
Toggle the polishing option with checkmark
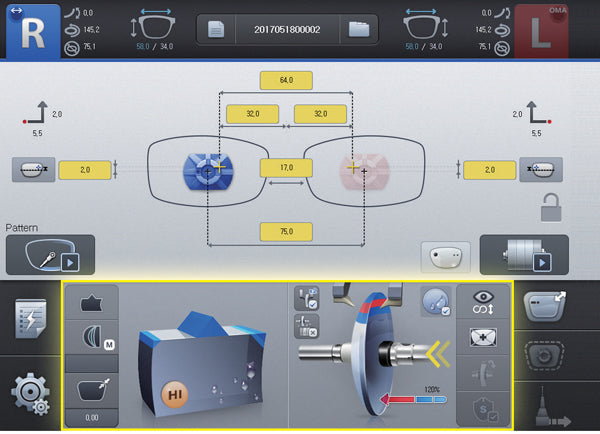click(x=436, y=300)
